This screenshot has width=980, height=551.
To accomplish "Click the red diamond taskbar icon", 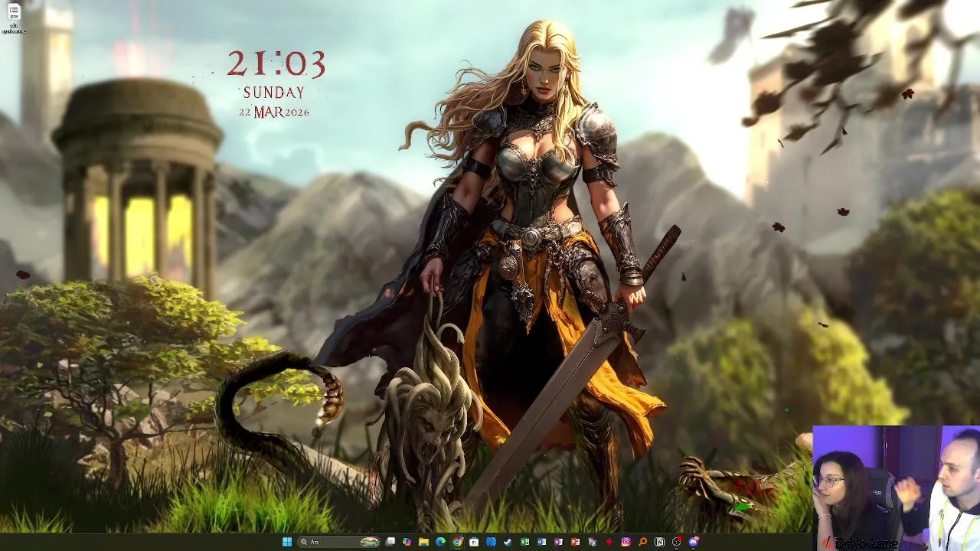I will (x=609, y=542).
